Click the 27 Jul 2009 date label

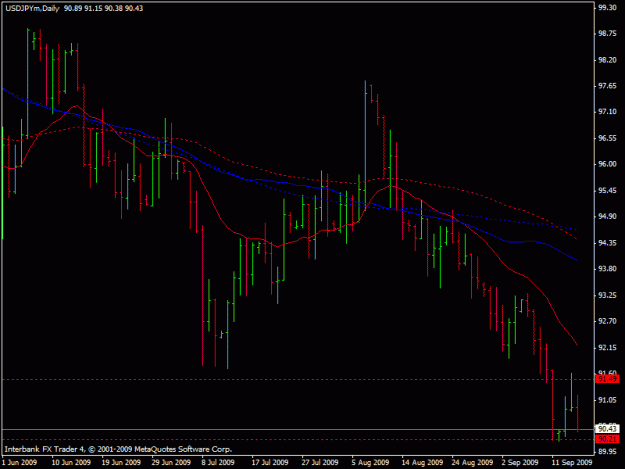pos(320,462)
